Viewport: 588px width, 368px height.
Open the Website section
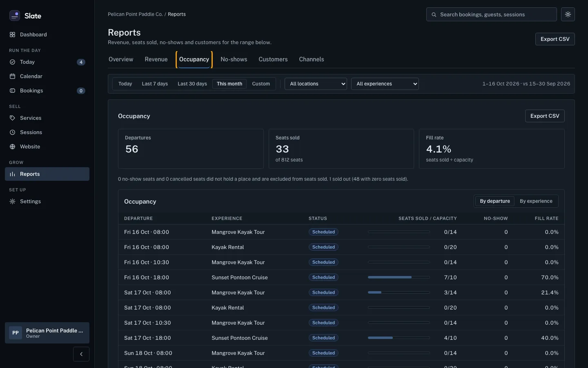pos(47,147)
